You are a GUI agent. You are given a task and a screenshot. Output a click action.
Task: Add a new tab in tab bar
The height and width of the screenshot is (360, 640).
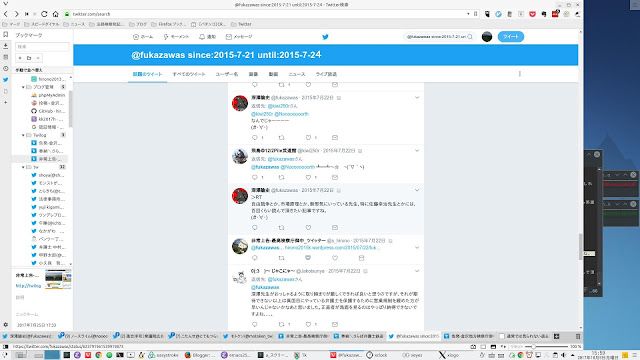click(x=556, y=336)
